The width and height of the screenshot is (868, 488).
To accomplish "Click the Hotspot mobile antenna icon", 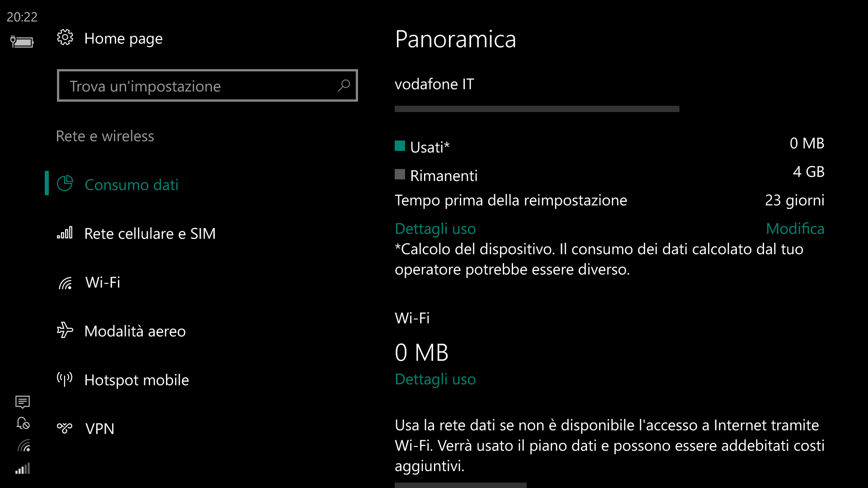I will [x=65, y=379].
